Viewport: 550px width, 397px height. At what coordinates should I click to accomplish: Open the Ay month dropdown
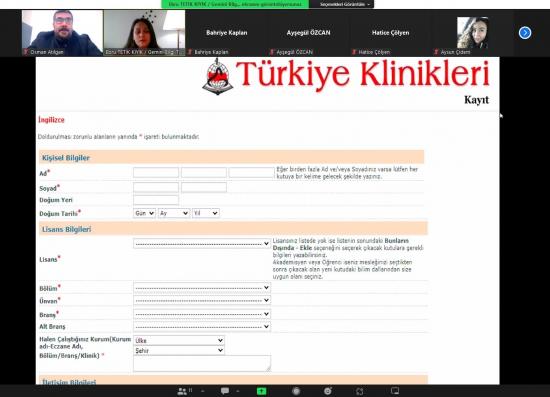(174, 213)
